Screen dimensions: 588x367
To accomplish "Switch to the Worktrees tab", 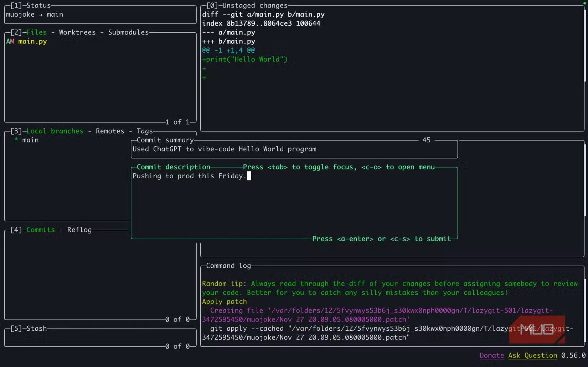I will click(x=77, y=32).
